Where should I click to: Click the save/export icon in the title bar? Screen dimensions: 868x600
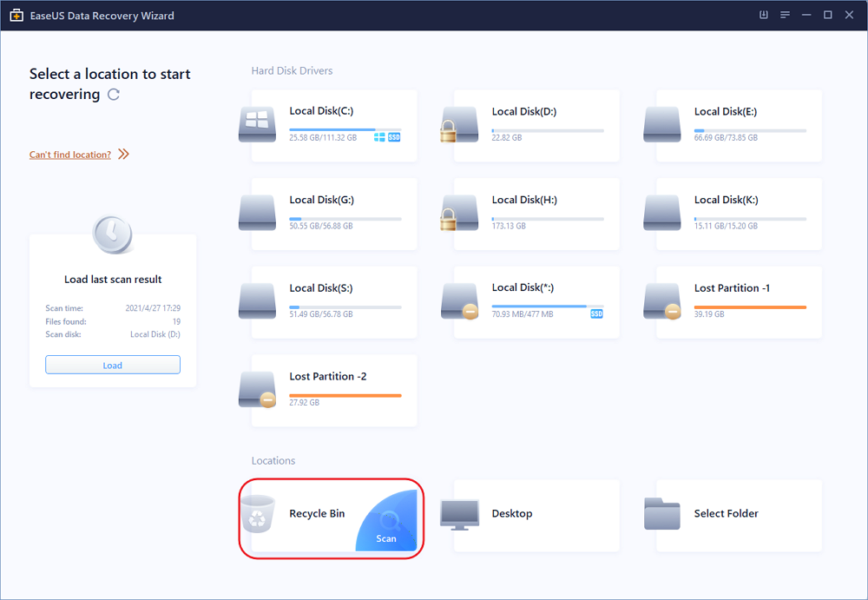764,15
